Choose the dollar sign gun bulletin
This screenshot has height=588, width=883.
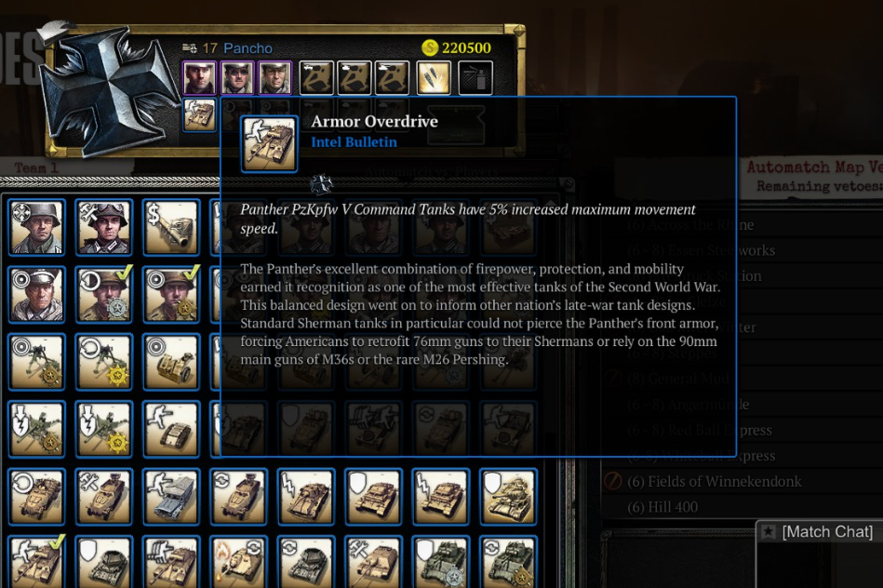[171, 227]
